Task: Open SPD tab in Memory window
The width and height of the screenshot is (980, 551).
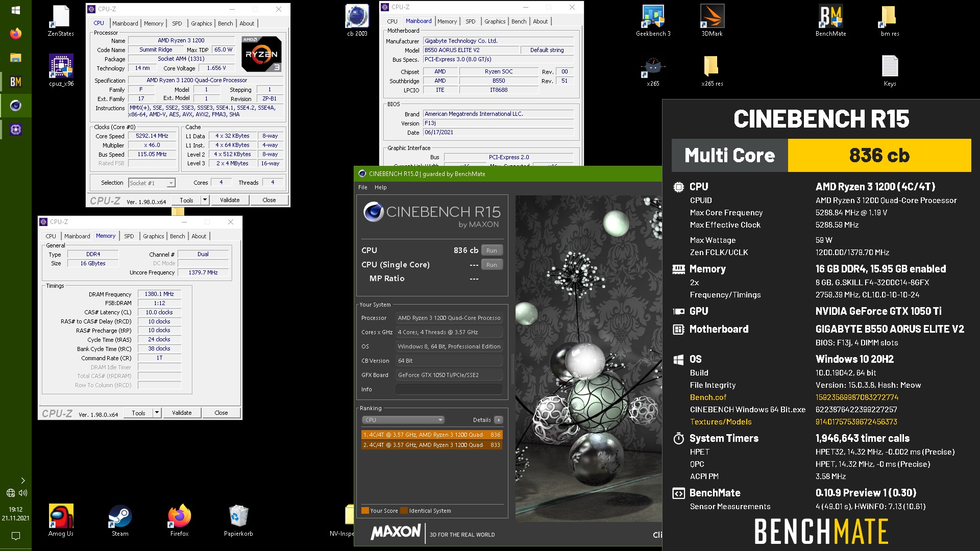Action: pos(129,236)
